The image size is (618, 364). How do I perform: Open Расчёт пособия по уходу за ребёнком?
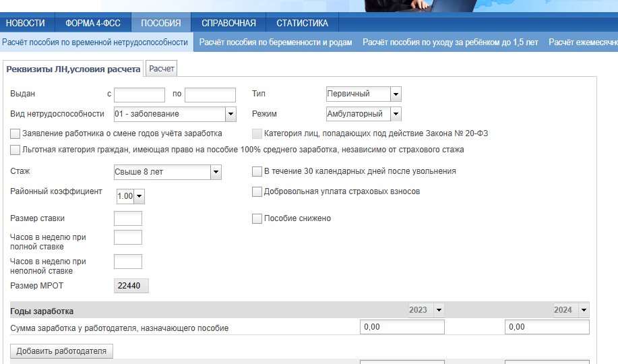[x=450, y=42]
